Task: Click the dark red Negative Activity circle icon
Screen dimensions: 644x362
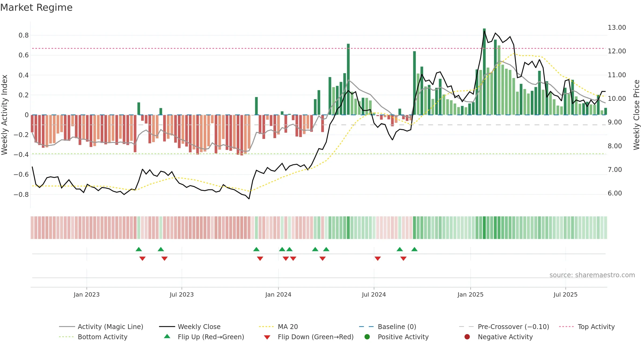Action: (467, 337)
